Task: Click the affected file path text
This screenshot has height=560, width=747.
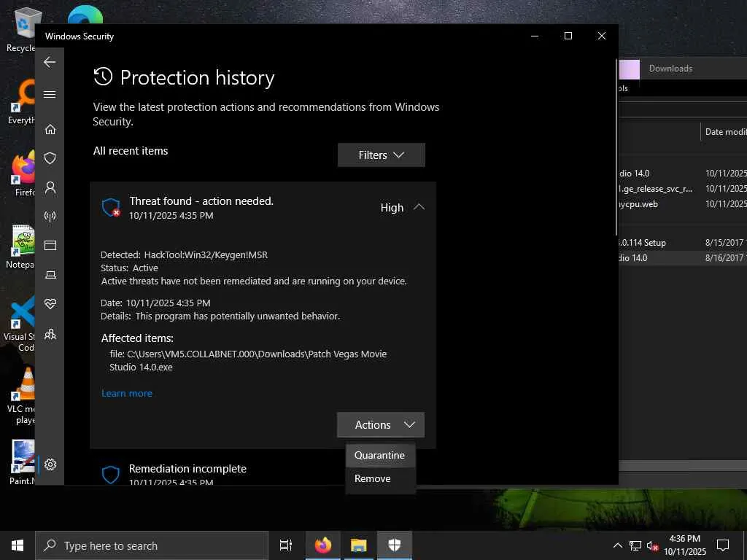Action: 248,360
